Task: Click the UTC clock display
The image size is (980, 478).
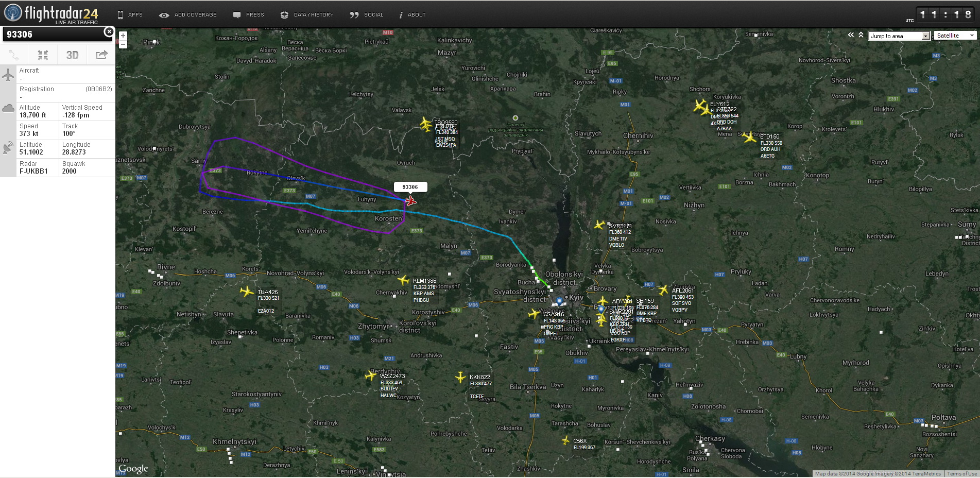Action: 944,14
